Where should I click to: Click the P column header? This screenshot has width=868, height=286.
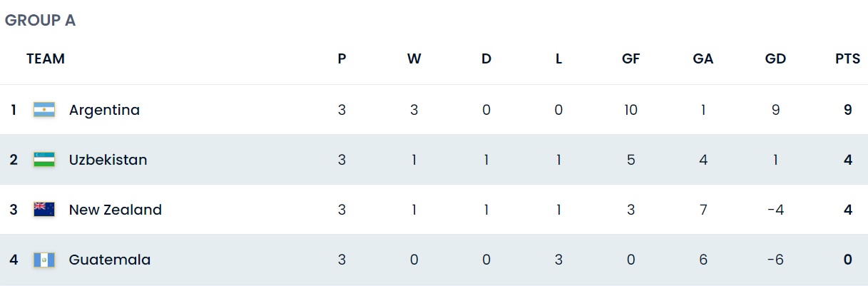tap(342, 59)
